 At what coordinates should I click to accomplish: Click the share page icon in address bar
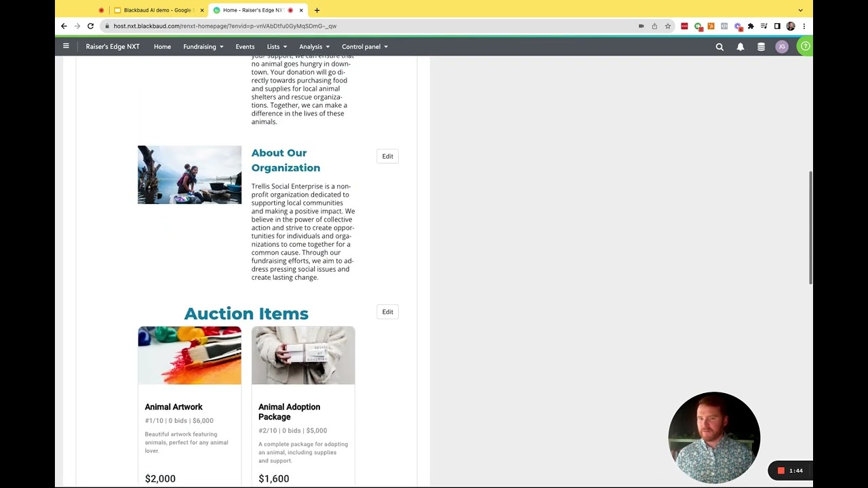[x=654, y=26]
